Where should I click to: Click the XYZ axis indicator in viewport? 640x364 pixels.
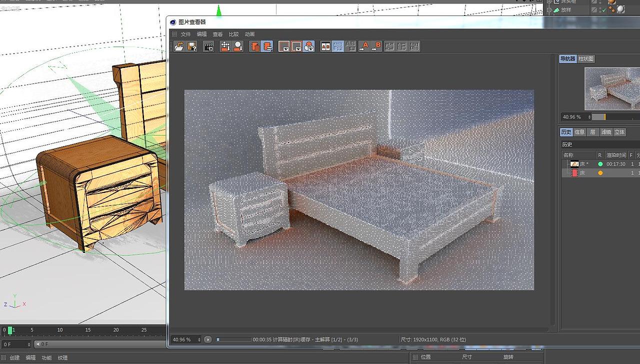point(15,301)
